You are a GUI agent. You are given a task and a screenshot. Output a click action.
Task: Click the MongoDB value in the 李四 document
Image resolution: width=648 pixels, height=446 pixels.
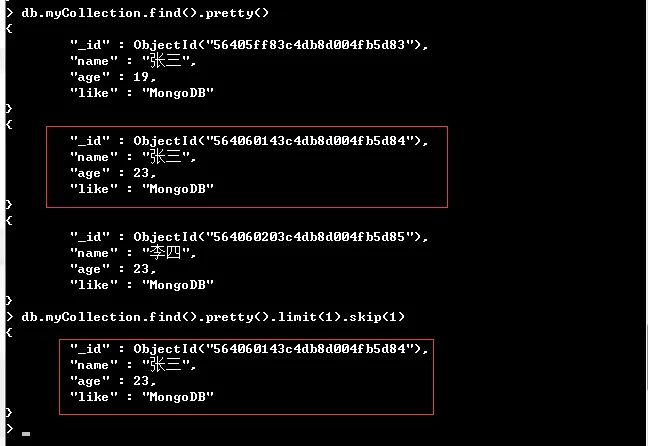tap(178, 285)
